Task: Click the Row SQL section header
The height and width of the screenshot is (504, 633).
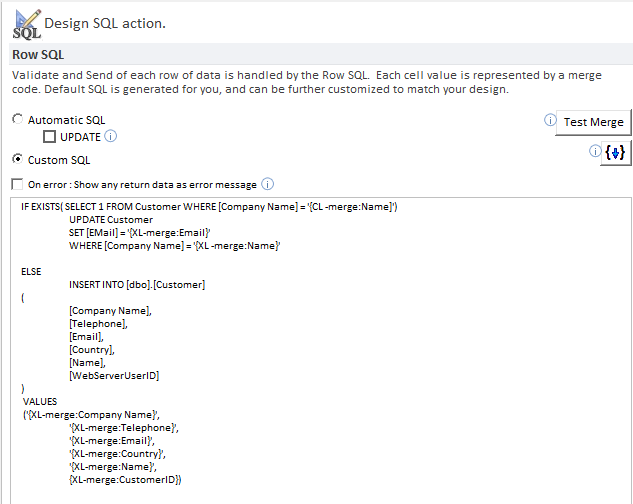Action: coord(39,55)
